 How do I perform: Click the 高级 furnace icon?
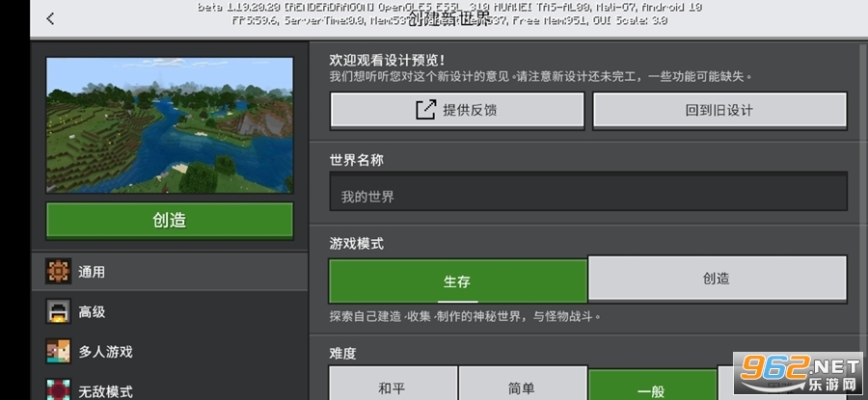[58, 311]
